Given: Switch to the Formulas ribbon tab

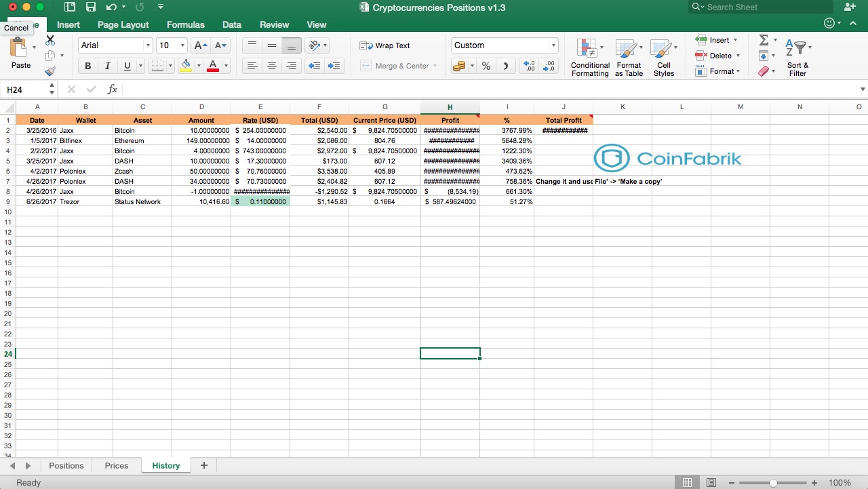Looking at the screenshot, I should pyautogui.click(x=185, y=24).
